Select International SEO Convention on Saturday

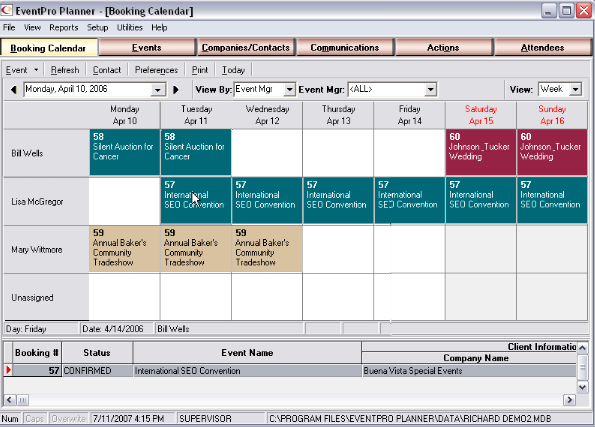point(481,200)
